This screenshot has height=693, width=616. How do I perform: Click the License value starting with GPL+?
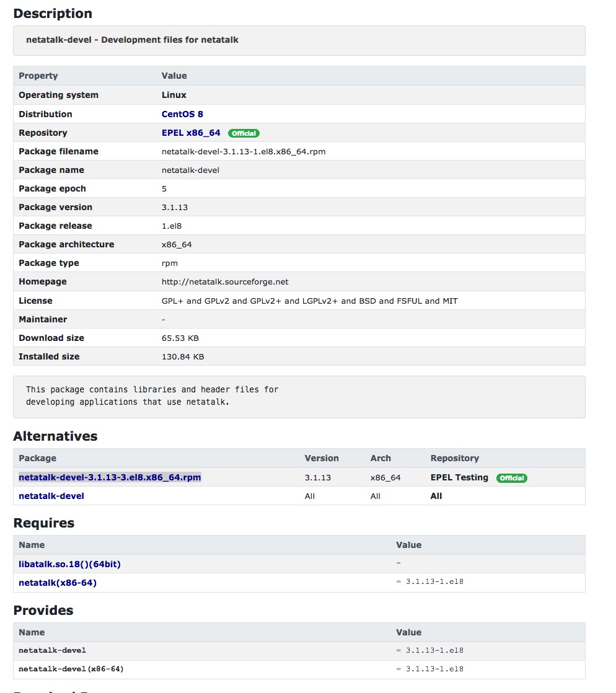pyautogui.click(x=309, y=301)
